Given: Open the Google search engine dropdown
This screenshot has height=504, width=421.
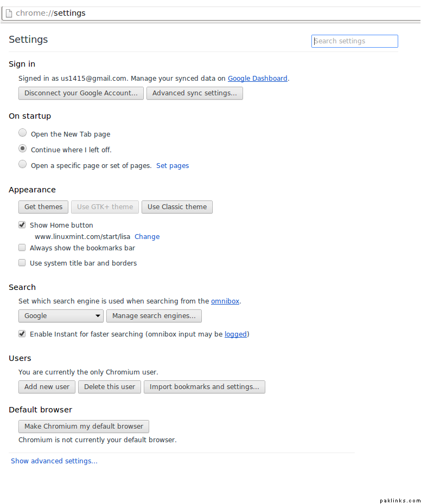Looking at the screenshot, I should click(x=61, y=316).
